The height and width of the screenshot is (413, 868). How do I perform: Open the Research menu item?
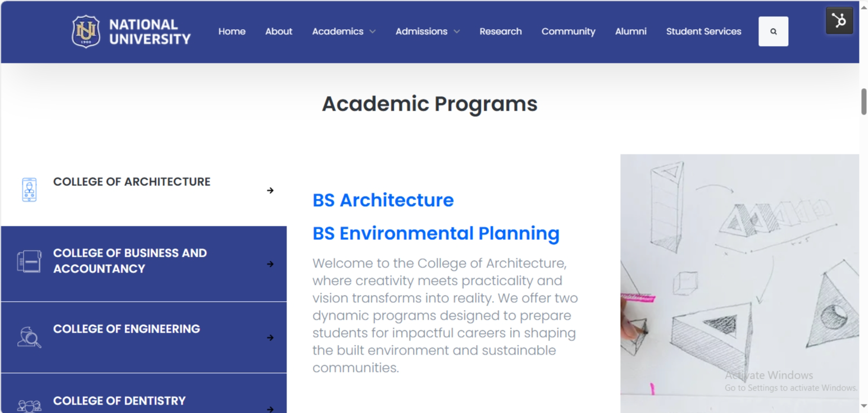[500, 31]
